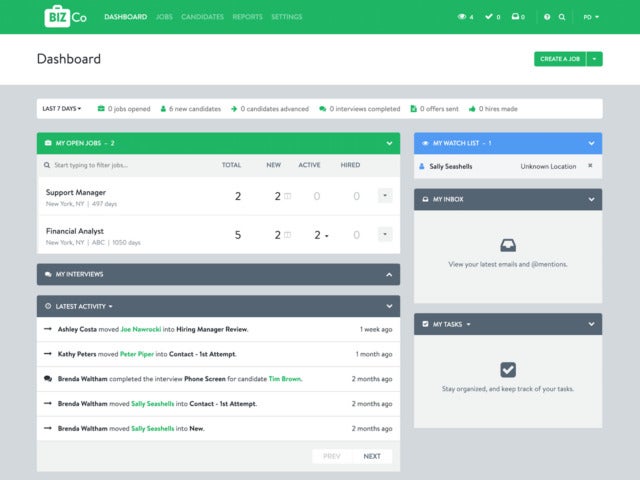640x480 pixels.
Task: Click new candidates icon for Support Manager
Action: click(x=286, y=196)
